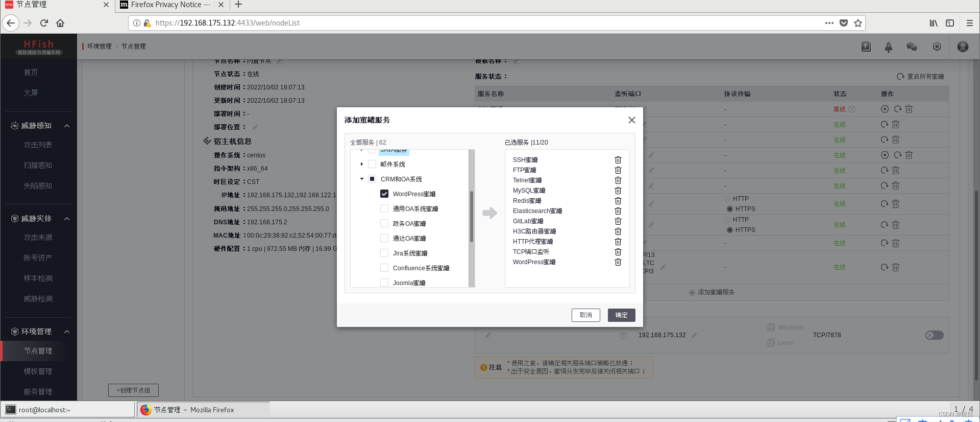980x422 pixels.
Task: Open Firefox library icon
Action: (934, 23)
